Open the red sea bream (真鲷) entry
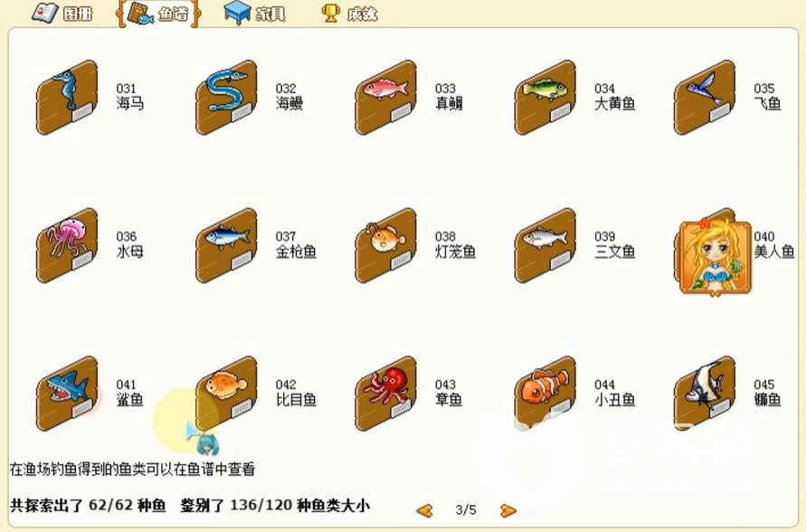Viewport: 806px width, 532px height. click(385, 98)
